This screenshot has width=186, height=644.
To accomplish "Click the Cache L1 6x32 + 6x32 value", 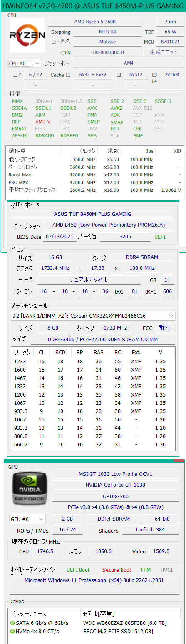I will [x=93, y=75].
